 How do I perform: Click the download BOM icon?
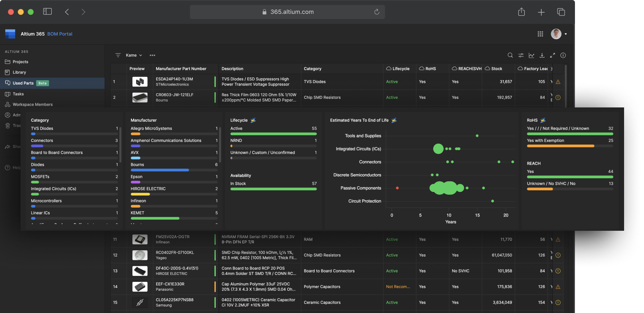pyautogui.click(x=542, y=55)
